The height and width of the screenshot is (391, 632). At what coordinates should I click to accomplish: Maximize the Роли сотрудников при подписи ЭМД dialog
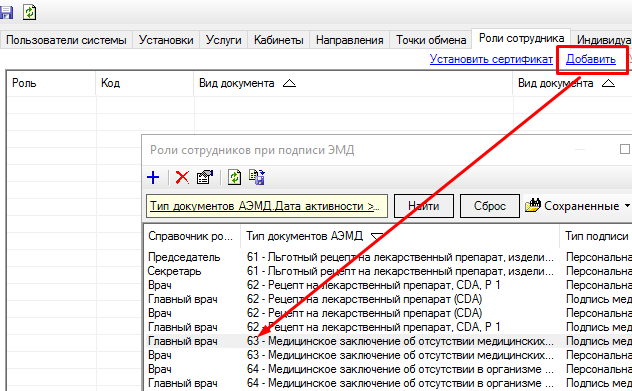(624, 149)
